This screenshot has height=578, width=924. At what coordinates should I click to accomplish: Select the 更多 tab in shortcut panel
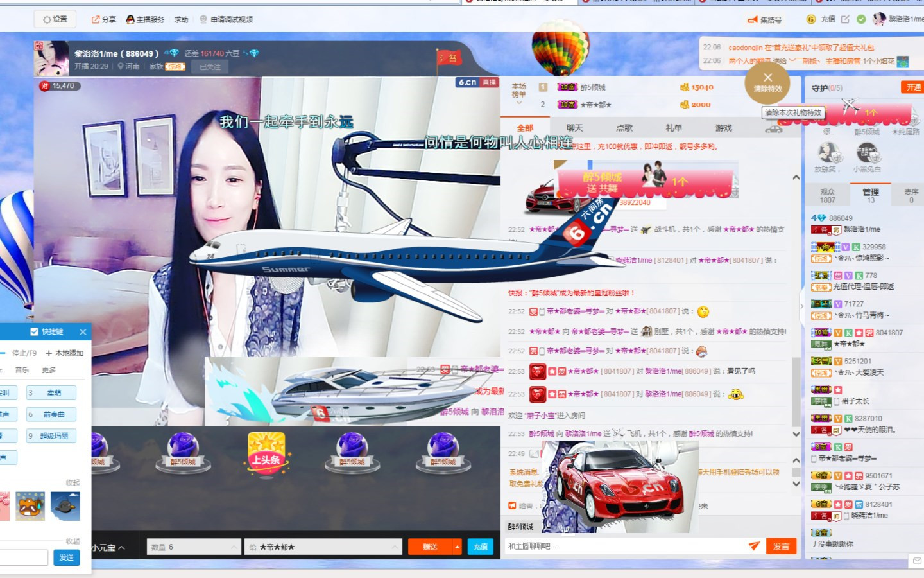coord(49,370)
